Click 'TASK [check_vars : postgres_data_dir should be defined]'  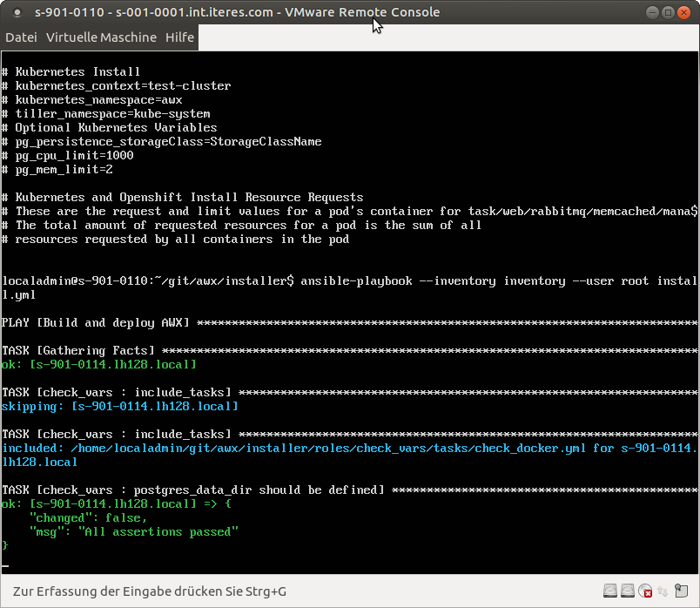(349, 490)
